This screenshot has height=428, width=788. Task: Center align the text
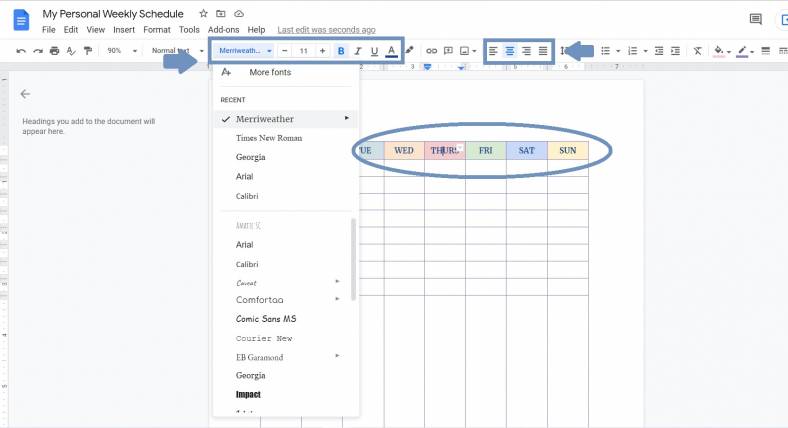click(510, 51)
